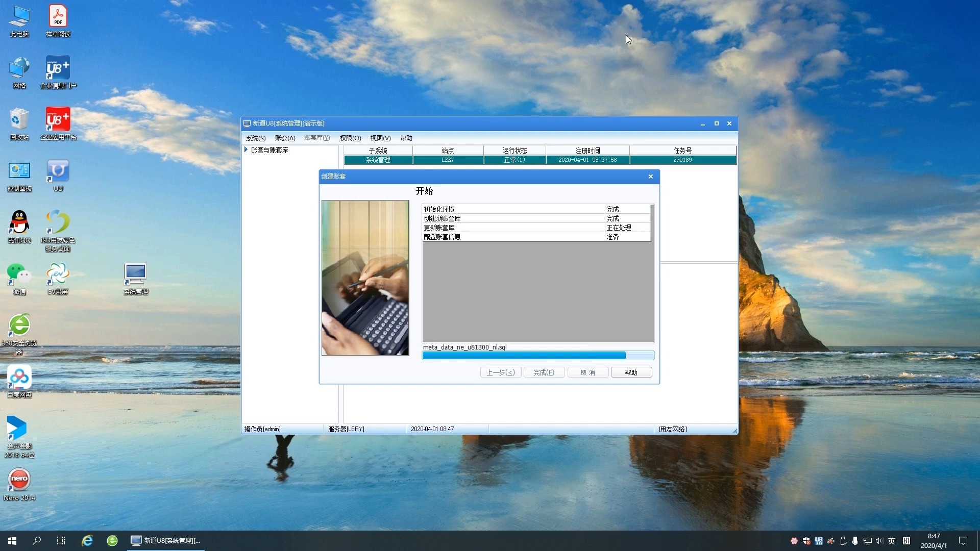Click the 帮助 button in the dialog
The image size is (980, 551).
click(x=631, y=372)
